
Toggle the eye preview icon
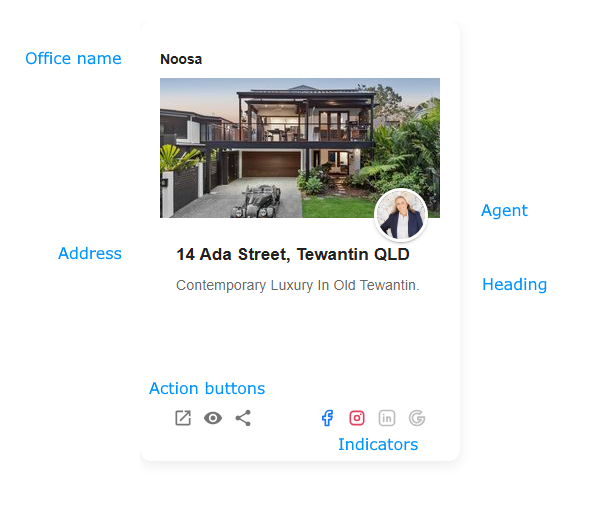213,418
